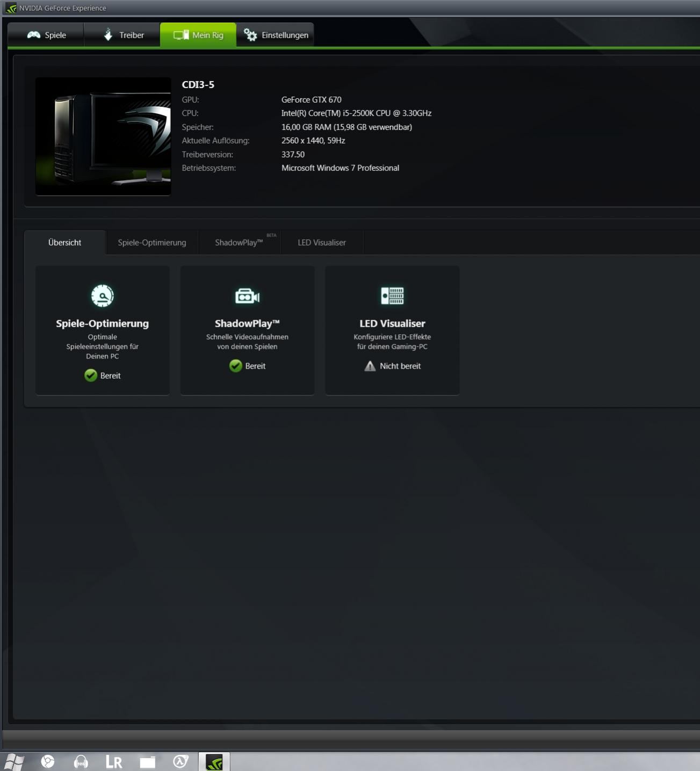Open the Einstellungen tab
This screenshot has height=771, width=700.
tap(275, 35)
